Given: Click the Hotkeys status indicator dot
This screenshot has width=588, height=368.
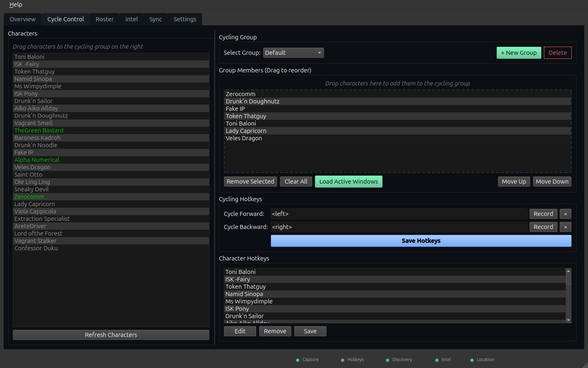Looking at the screenshot, I should [343, 360].
